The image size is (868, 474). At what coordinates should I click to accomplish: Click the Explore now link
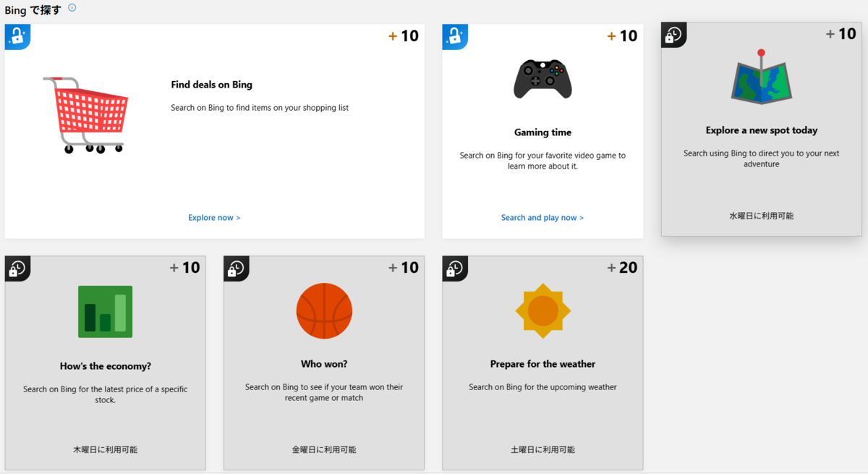pos(214,217)
